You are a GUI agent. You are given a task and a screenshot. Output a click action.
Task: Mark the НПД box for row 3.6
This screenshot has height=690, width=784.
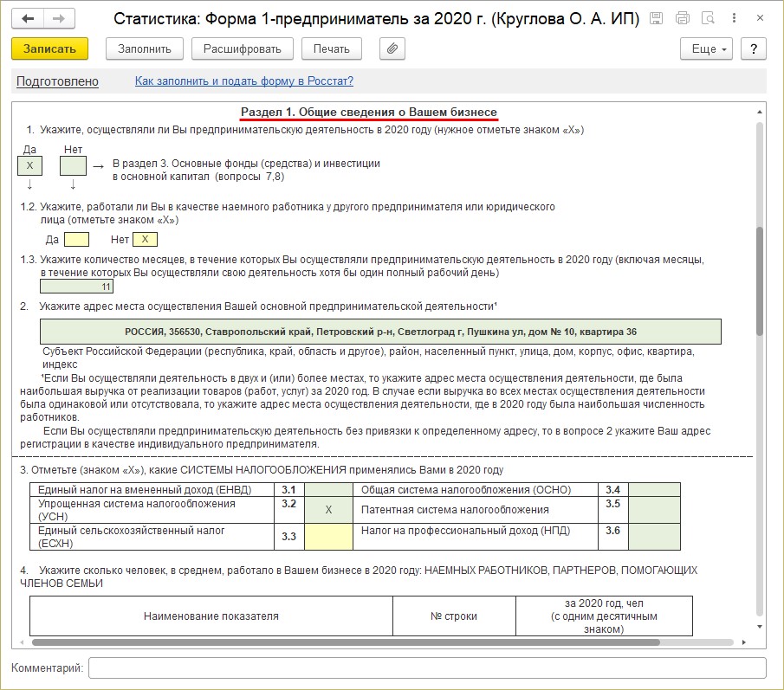tap(654, 537)
